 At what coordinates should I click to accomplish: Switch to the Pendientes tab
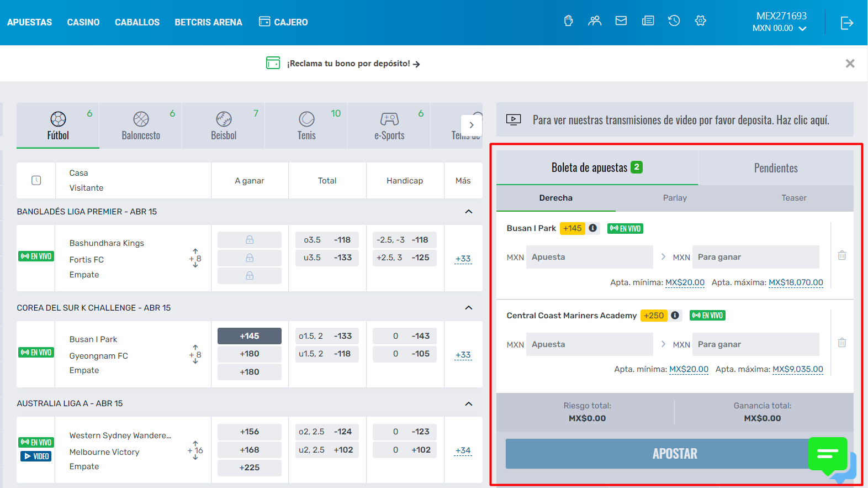click(776, 168)
